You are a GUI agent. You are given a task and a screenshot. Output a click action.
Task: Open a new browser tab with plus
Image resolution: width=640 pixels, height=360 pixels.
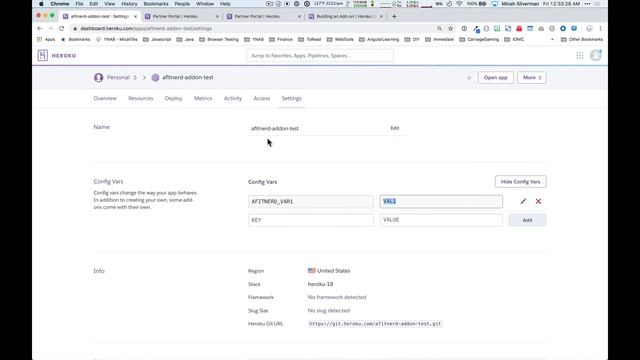394,16
